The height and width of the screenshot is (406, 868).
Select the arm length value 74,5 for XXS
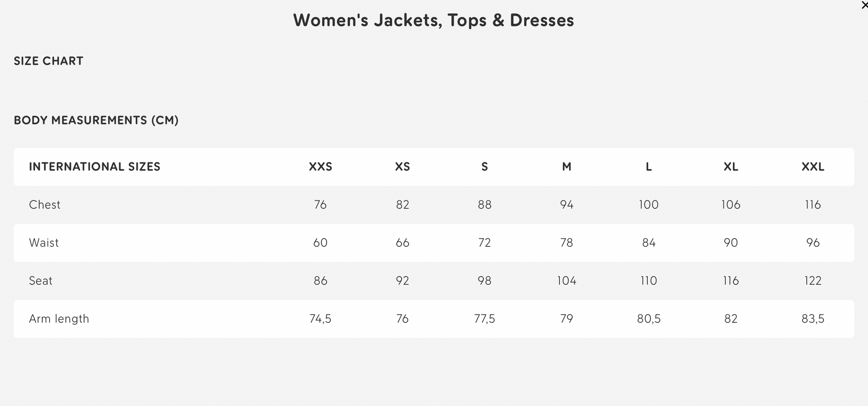[x=319, y=318]
